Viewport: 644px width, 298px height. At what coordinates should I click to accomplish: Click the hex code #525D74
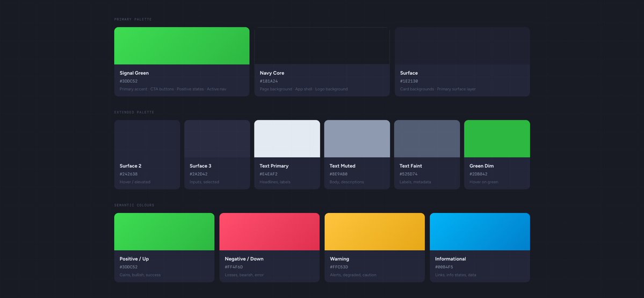409,174
